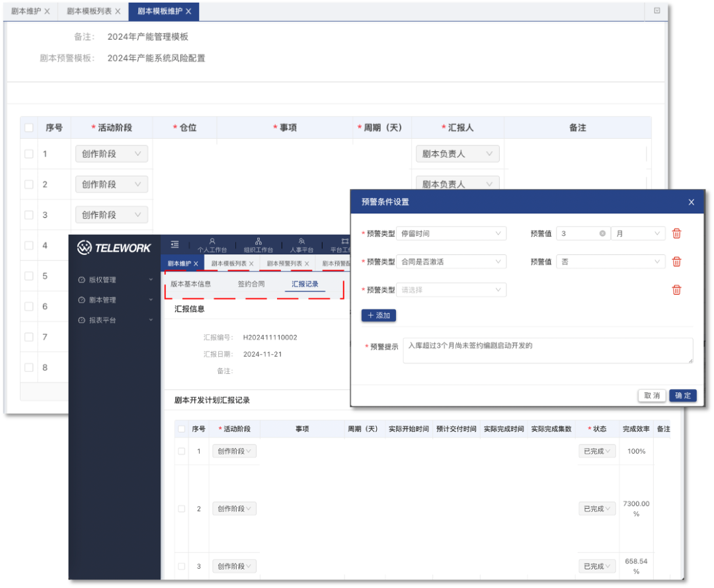This screenshot has width=714, height=588.
Task: Close 剧本模板列表 tab in TELEWORK window
Action: pos(251,264)
